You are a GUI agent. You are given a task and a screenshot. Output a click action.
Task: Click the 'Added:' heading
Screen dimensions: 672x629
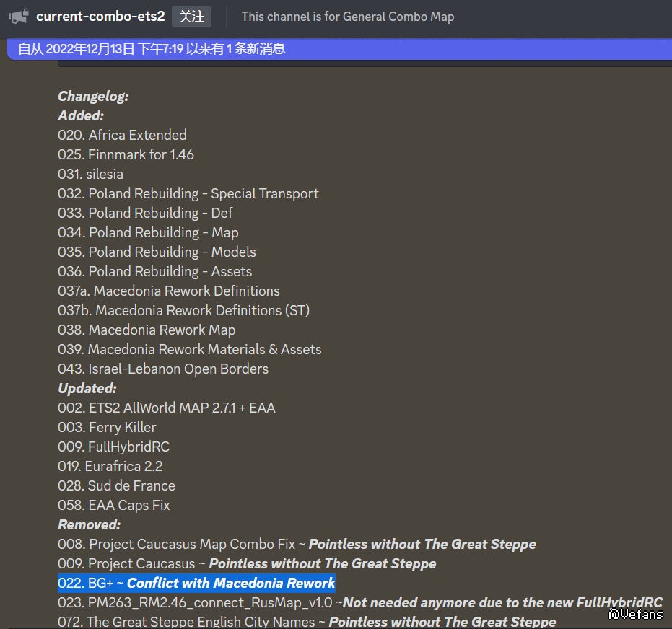(x=81, y=115)
